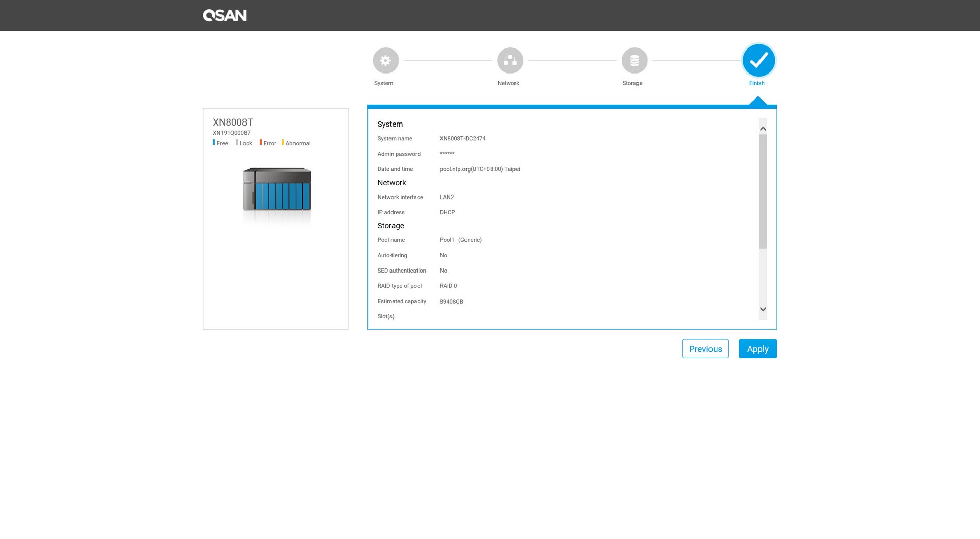
Task: Click the XN8008T model title
Action: [233, 122]
